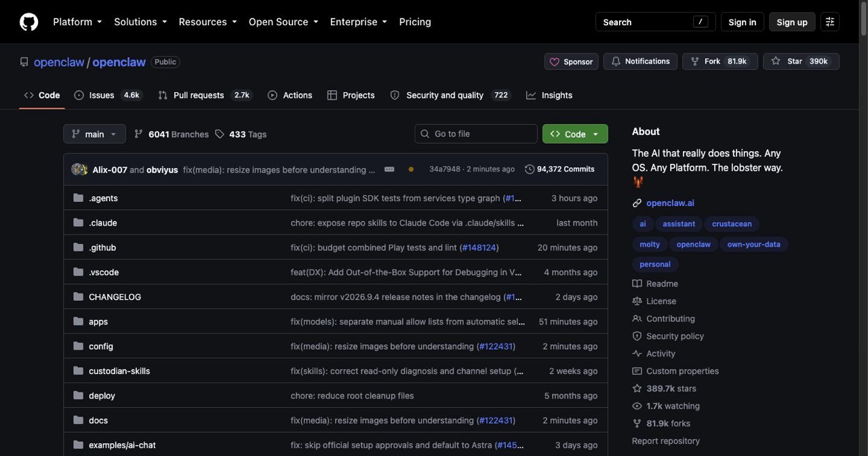Open the main branch selector dropdown
Image resolution: width=868 pixels, height=456 pixels.
(x=94, y=134)
